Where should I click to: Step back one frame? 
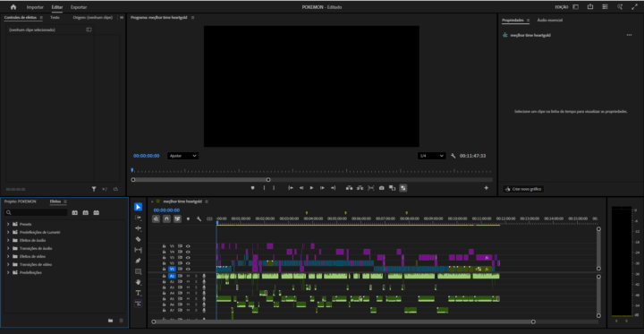click(x=301, y=188)
